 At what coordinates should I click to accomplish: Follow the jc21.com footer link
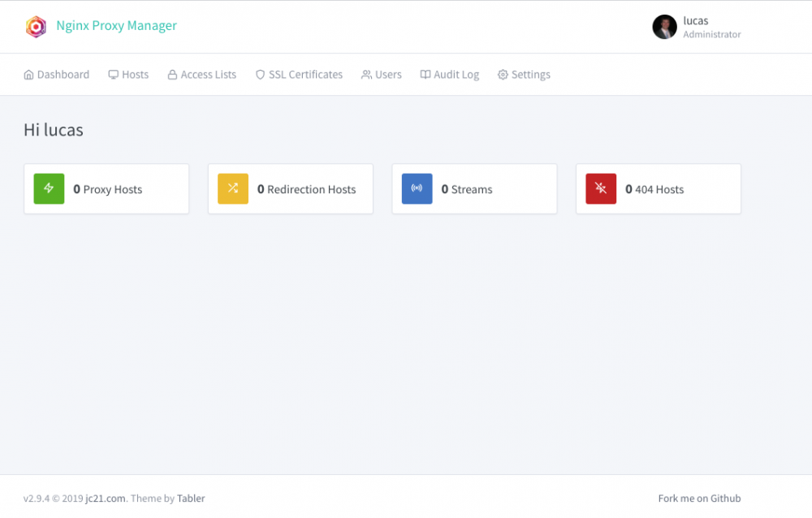pyautogui.click(x=105, y=499)
